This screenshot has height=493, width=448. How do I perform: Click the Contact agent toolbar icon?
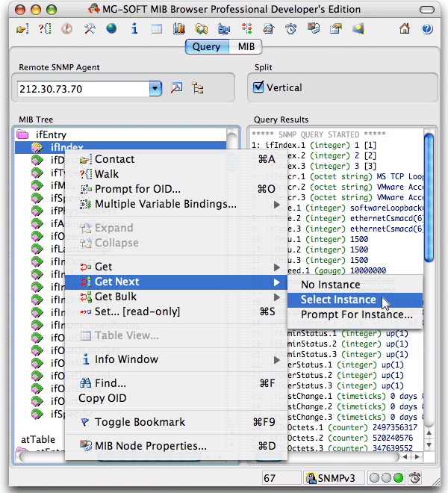click(22, 29)
